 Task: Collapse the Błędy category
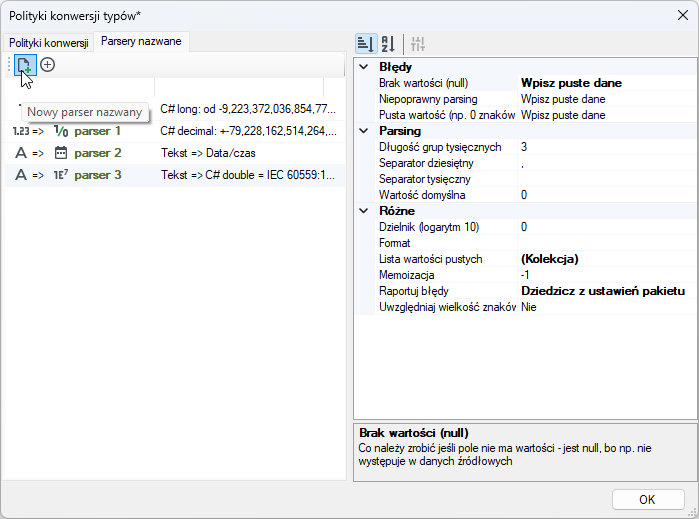tap(364, 67)
